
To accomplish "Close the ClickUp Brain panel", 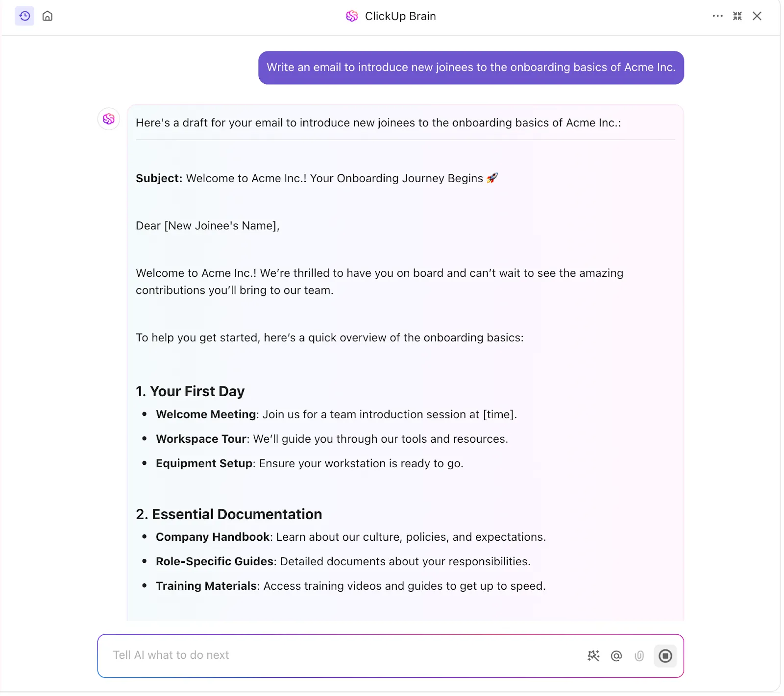I will coord(757,16).
